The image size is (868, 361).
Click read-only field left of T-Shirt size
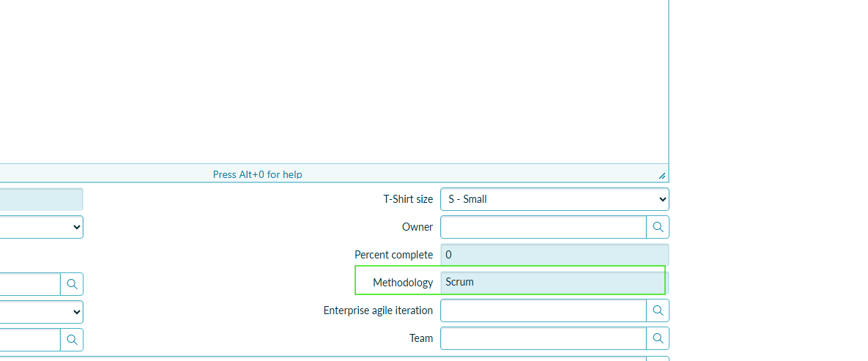pyautogui.click(x=42, y=199)
